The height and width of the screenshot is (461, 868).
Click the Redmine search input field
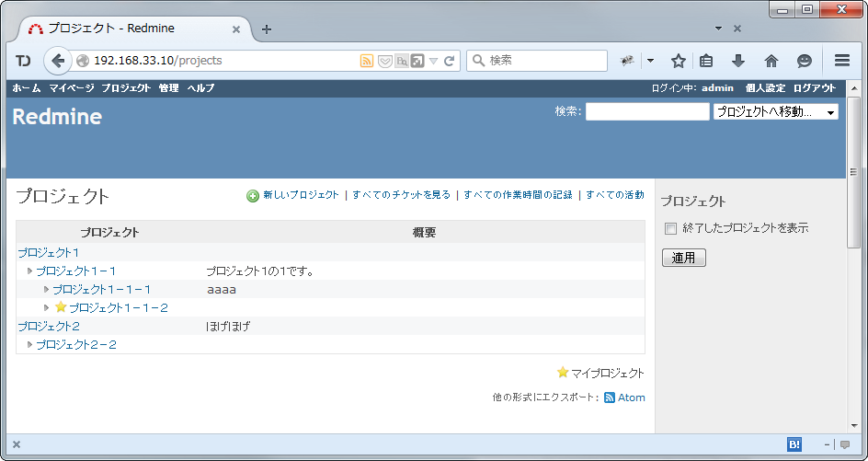point(647,112)
